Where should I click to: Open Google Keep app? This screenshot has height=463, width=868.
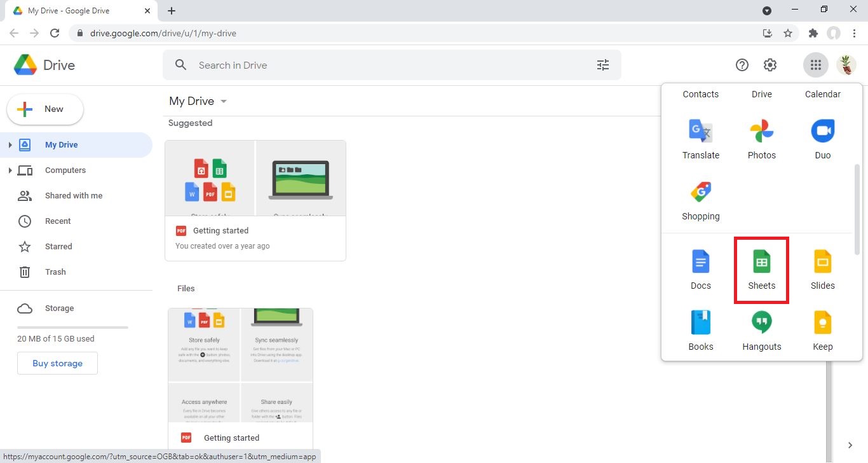click(x=822, y=331)
